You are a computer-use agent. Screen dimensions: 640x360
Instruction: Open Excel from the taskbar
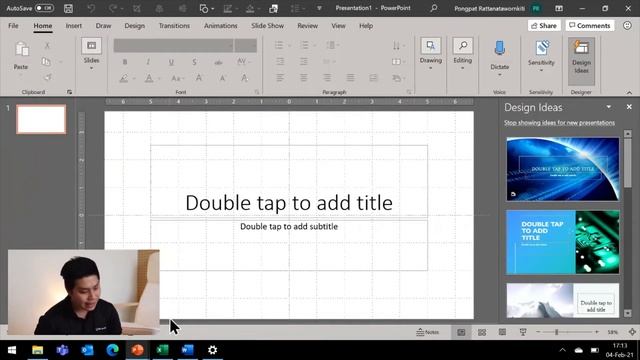pyautogui.click(x=162, y=350)
